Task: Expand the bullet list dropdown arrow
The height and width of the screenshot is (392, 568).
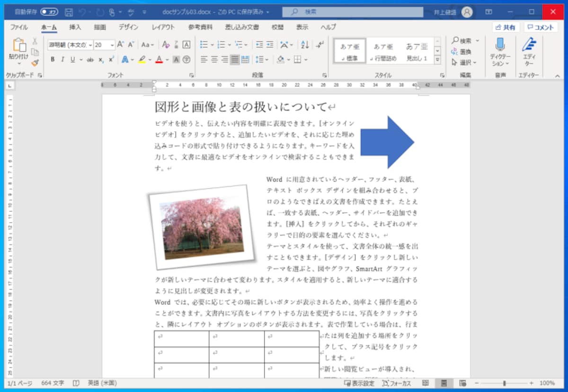Action: tap(212, 45)
